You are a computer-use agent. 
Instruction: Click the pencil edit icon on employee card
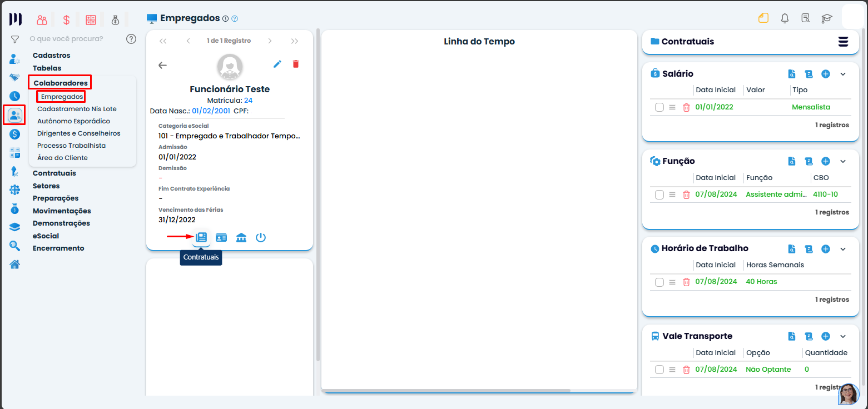click(277, 64)
